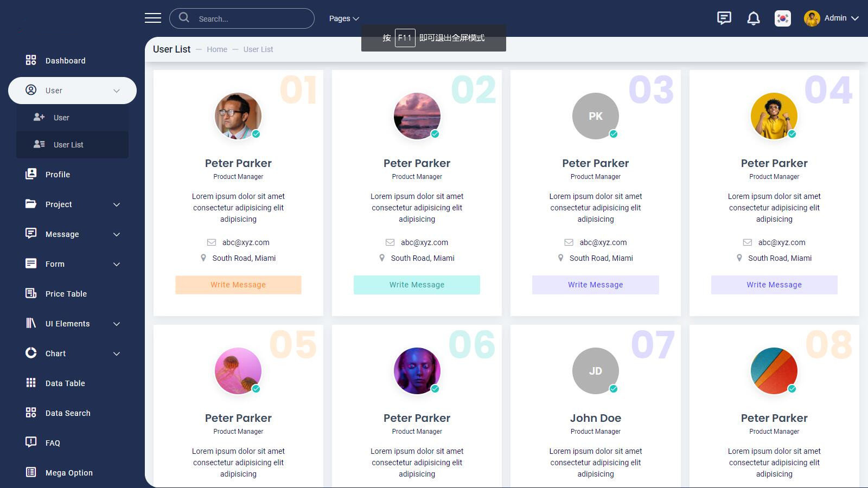Expand the Message menu chevron
The image size is (868, 488).
tap(117, 234)
